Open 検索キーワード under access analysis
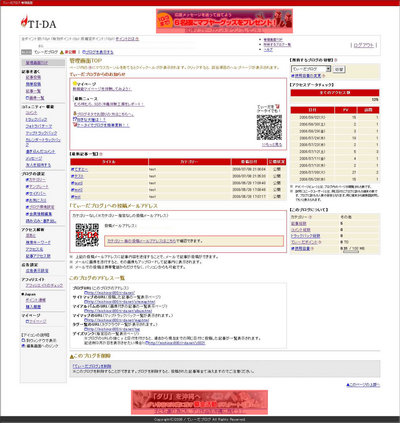This screenshot has height=423, width=400. tap(38, 242)
